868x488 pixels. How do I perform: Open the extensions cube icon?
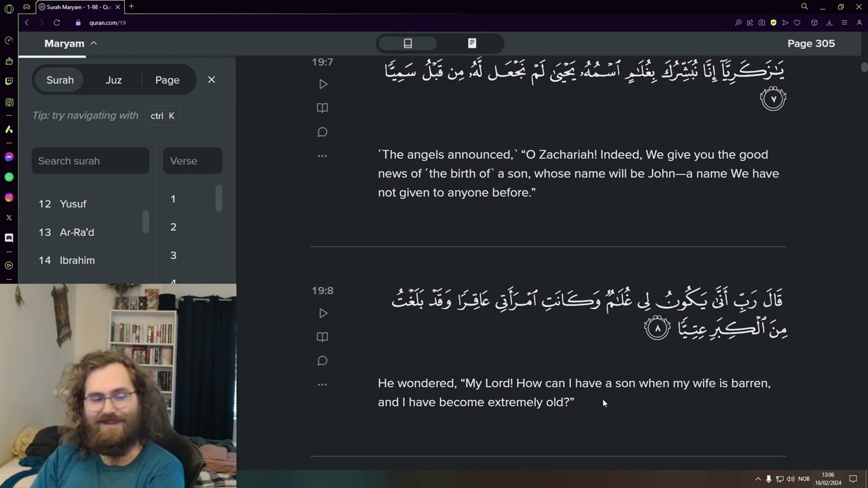814,22
